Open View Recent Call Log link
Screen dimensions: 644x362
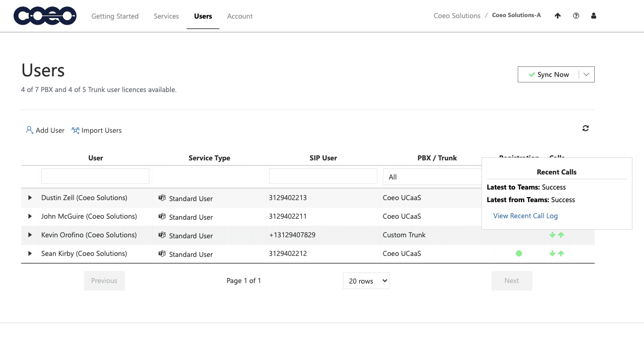tap(525, 216)
